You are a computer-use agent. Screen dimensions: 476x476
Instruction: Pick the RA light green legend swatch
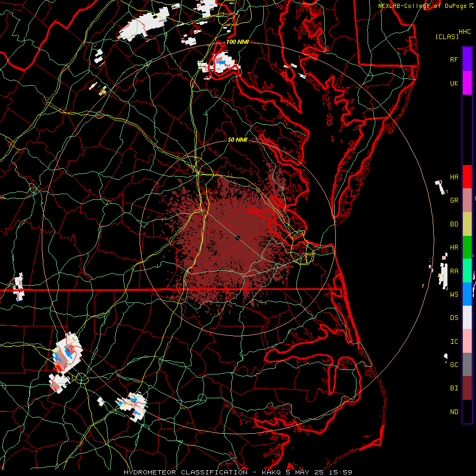[467, 271]
